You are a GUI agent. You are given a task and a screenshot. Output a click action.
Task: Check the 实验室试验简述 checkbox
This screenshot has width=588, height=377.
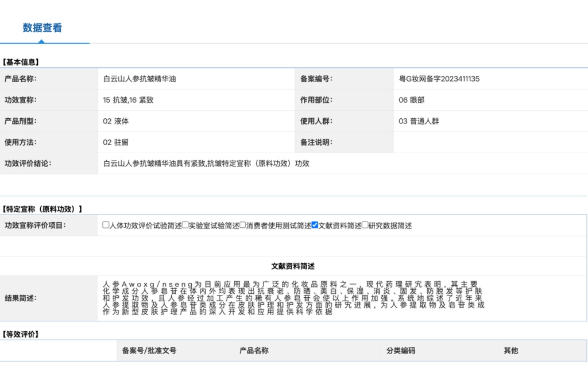coord(185,226)
